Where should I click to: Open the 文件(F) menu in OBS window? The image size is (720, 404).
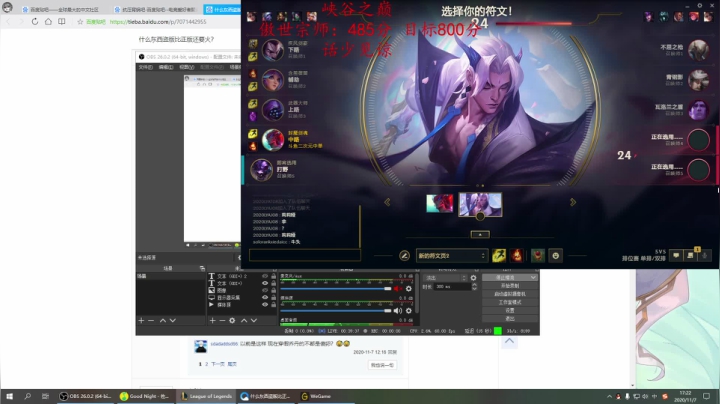tap(145, 67)
